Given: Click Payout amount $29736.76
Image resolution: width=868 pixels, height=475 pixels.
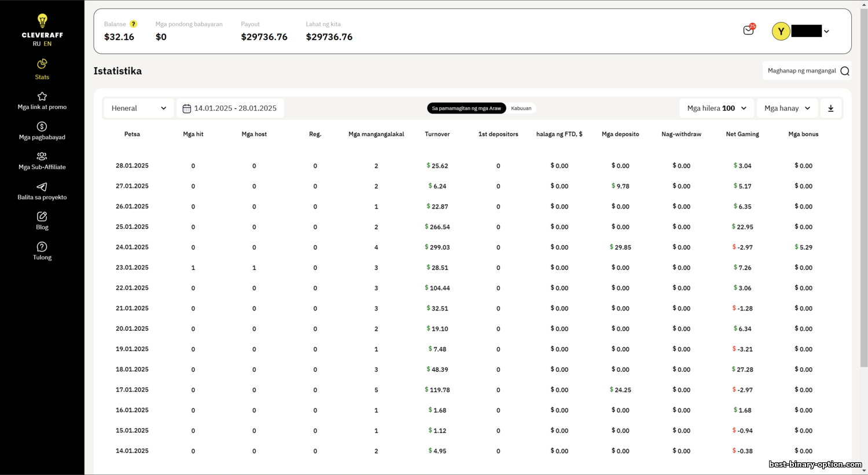Looking at the screenshot, I should (x=264, y=37).
